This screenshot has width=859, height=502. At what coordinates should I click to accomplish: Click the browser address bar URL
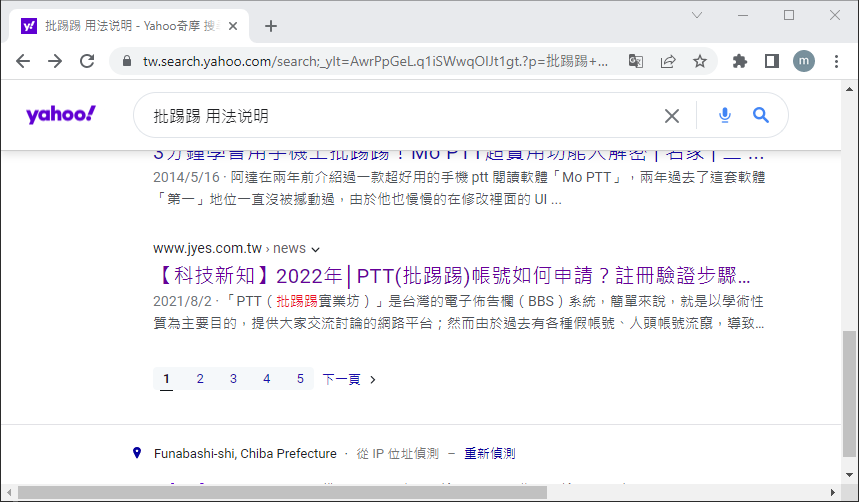click(375, 61)
